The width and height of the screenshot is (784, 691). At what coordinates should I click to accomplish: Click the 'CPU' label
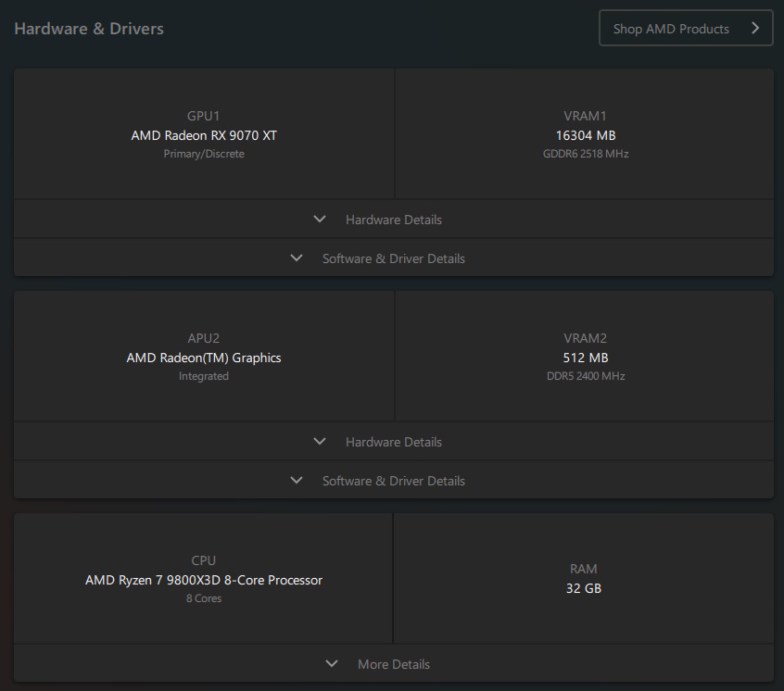[204, 560]
